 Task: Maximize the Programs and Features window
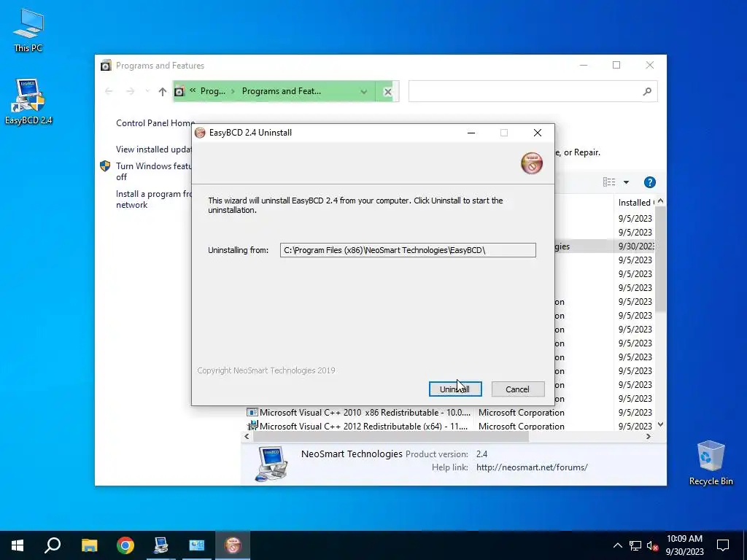pyautogui.click(x=616, y=65)
